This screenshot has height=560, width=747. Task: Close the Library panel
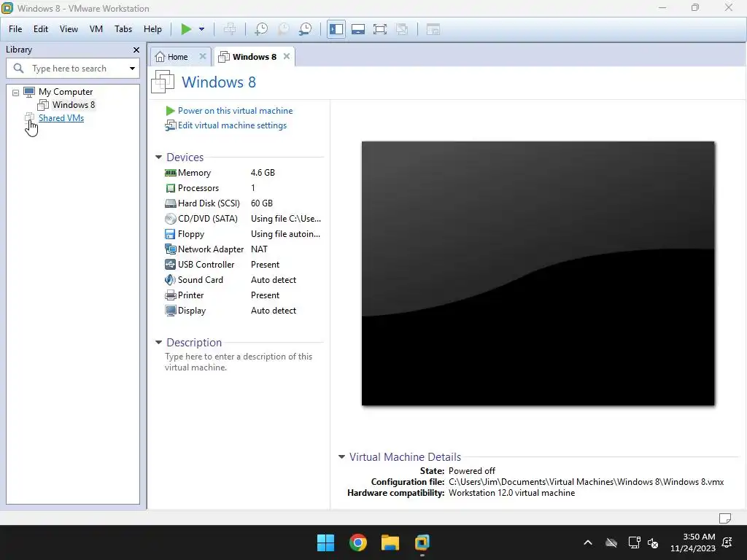(x=136, y=50)
